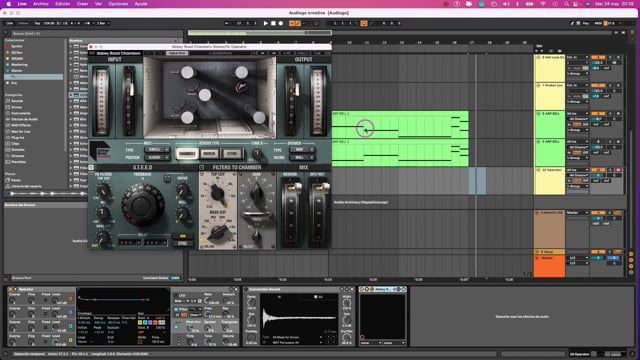Open the Opciones menu
The image size is (640, 360).
(x=118, y=4)
